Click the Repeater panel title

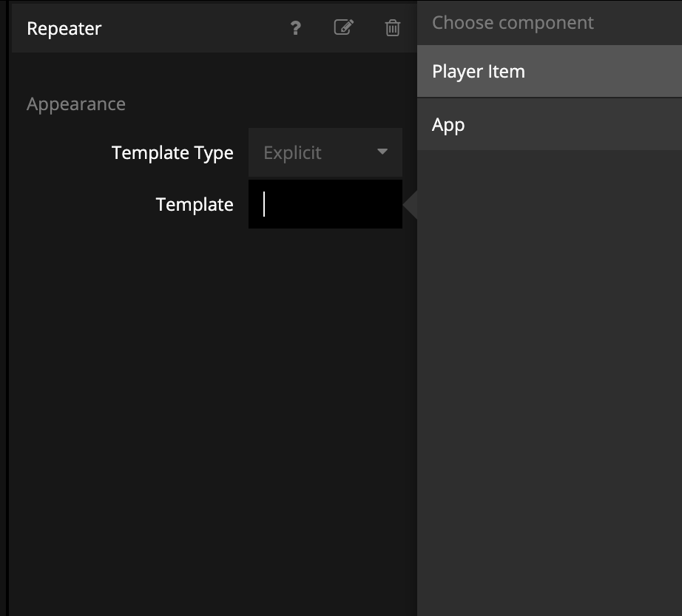point(64,29)
